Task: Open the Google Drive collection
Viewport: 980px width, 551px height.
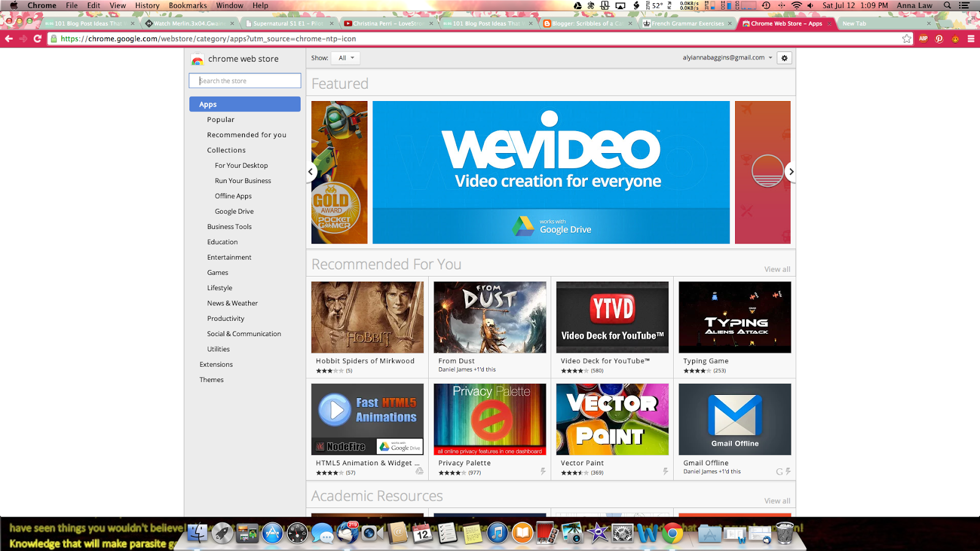Action: [x=234, y=211]
